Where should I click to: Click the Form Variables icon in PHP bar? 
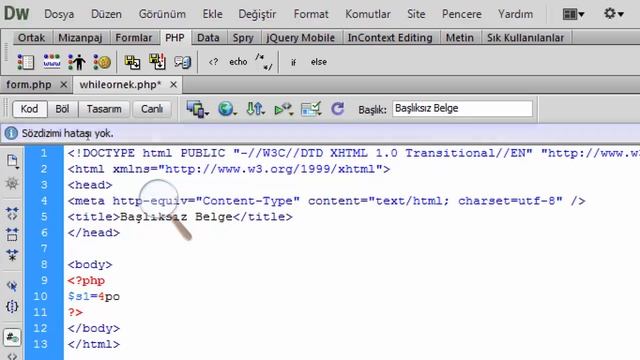click(x=26, y=62)
